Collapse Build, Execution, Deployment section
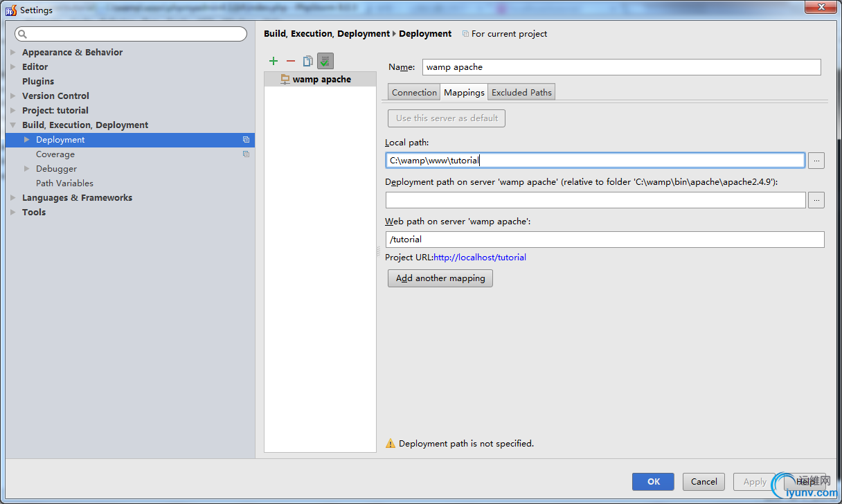The image size is (842, 504). [13, 125]
